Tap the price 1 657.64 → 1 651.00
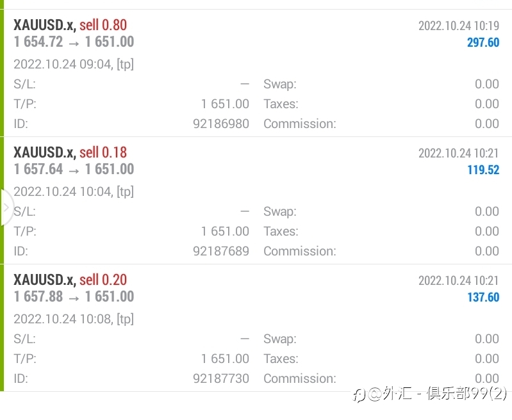 click(74, 169)
